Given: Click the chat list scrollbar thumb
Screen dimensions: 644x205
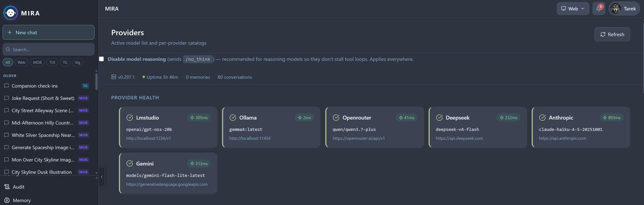Looking at the screenshot, I should (x=96, y=82).
